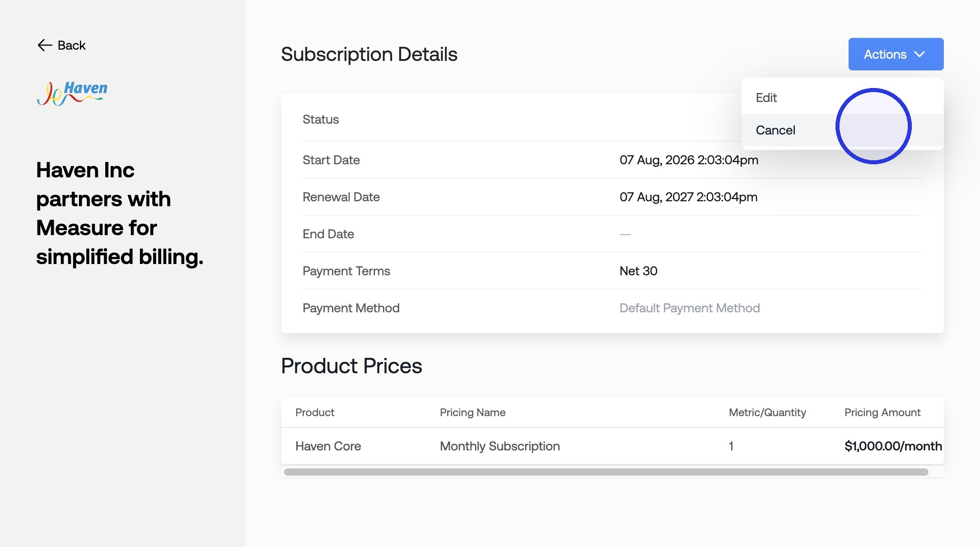Viewport: 980px width, 547px height.
Task: Click the Default Payment Method value
Action: point(689,308)
